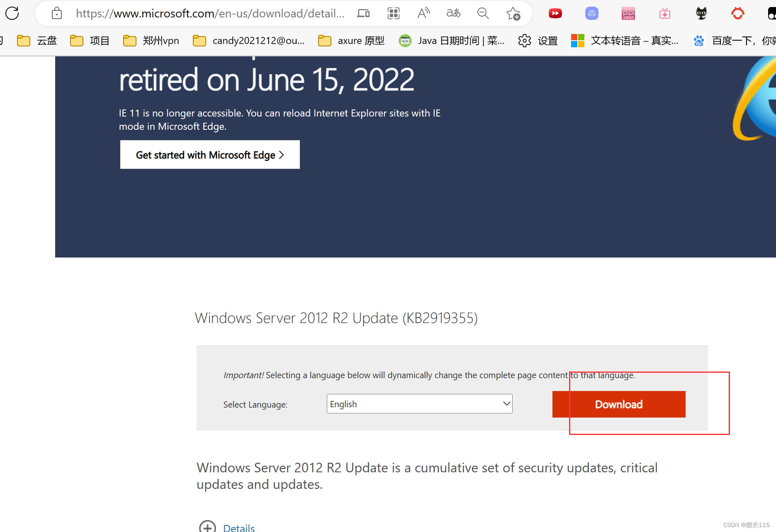
Task: Expand the Details section plus icon
Action: (x=207, y=527)
